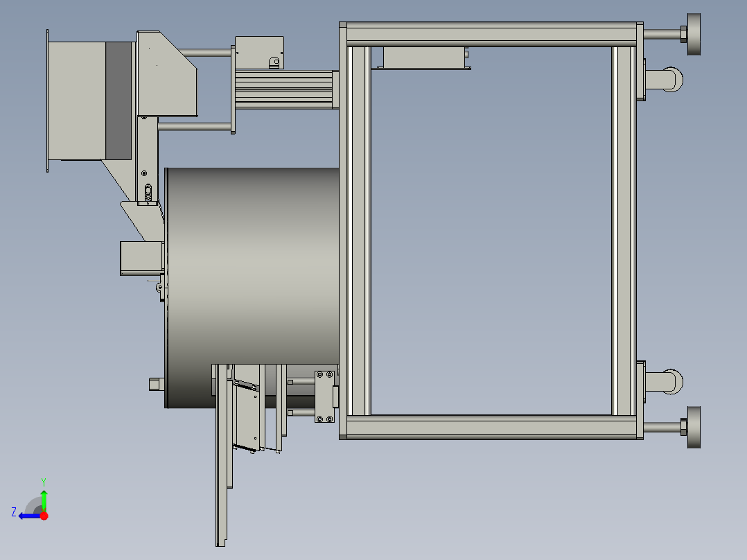Select the left vertical post of the frame
Screen dimensions: 747x560
[x=359, y=231]
